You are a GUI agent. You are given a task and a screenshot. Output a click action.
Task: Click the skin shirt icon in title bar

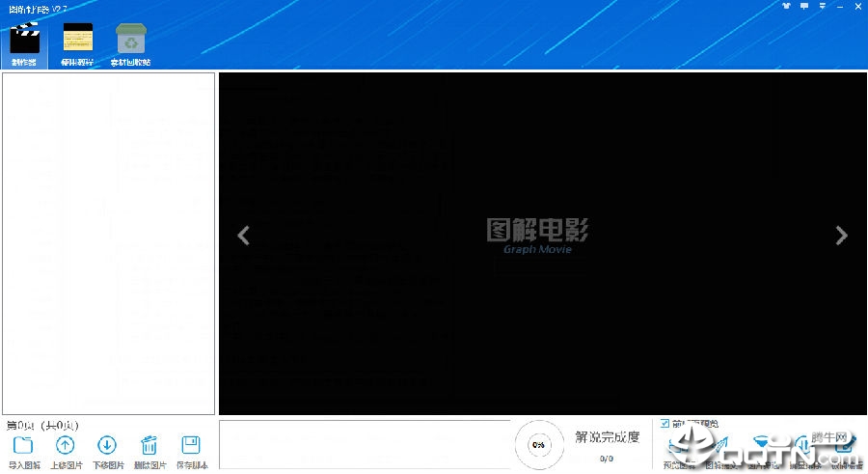787,6
